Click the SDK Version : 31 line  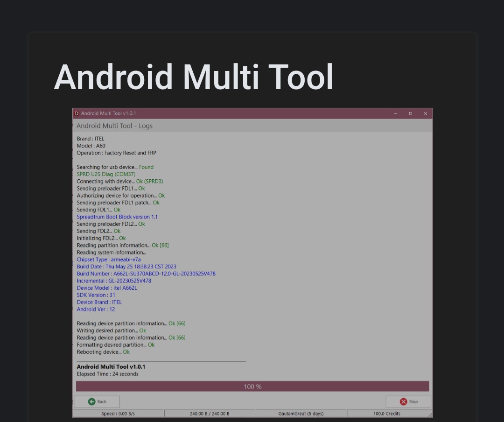[96, 295]
